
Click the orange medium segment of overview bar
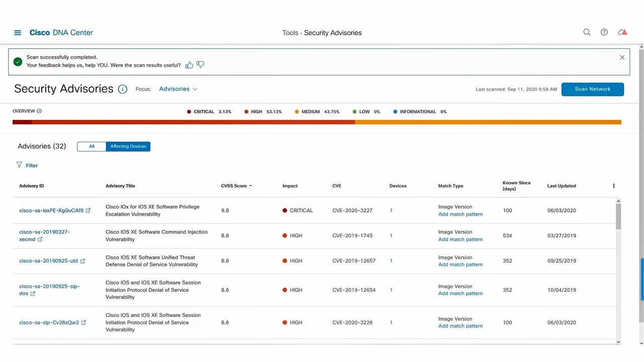click(488, 122)
